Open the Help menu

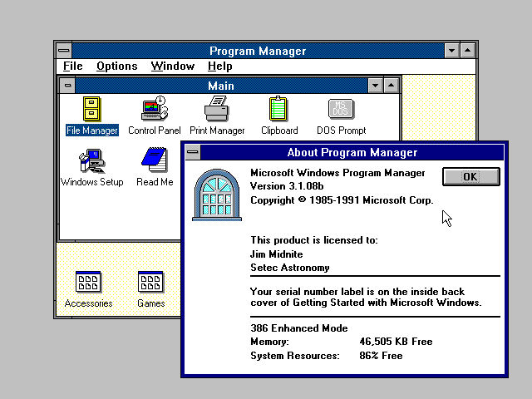219,66
